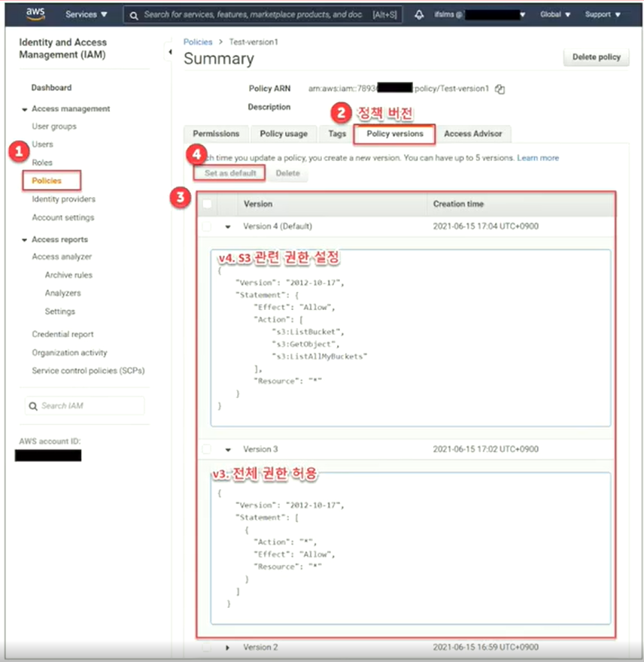Open Dashboard in the IAM sidebar
Viewport: 644px width, 662px height.
pyautogui.click(x=51, y=88)
